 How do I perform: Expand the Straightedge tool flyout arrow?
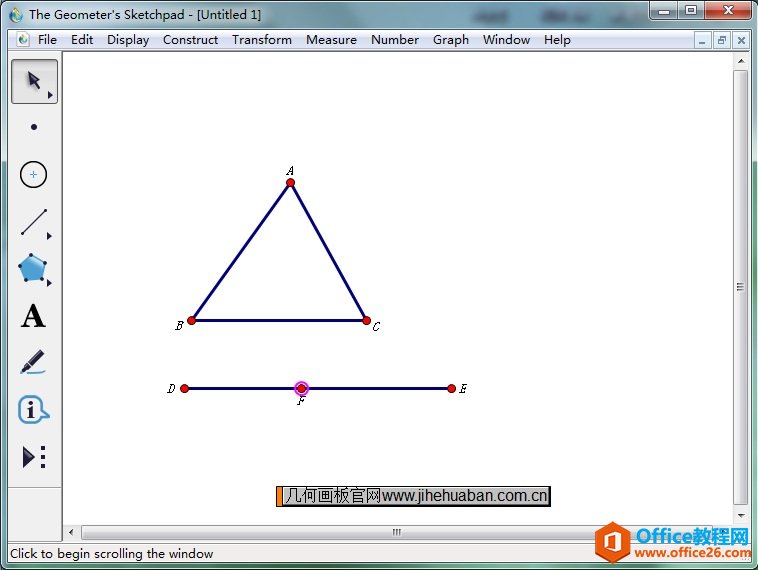point(49,236)
